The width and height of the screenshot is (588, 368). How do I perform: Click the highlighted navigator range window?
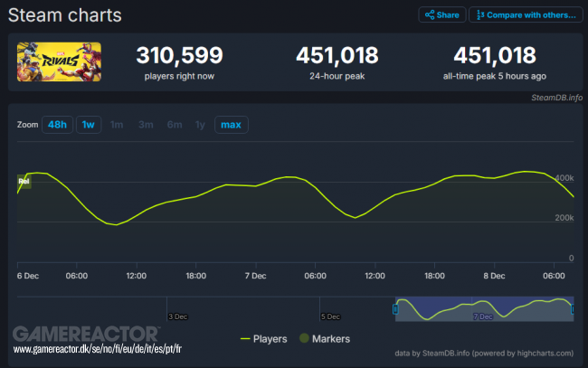[484, 309]
